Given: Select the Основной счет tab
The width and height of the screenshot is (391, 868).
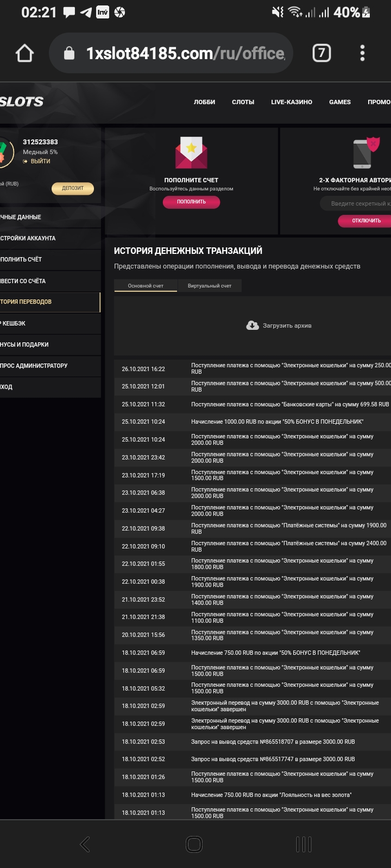Looking at the screenshot, I should point(146,286).
